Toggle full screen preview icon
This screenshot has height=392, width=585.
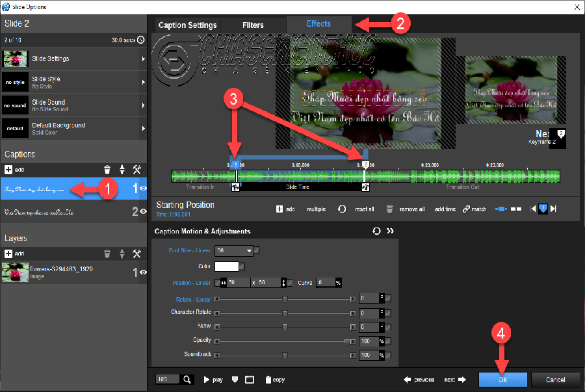(250, 380)
